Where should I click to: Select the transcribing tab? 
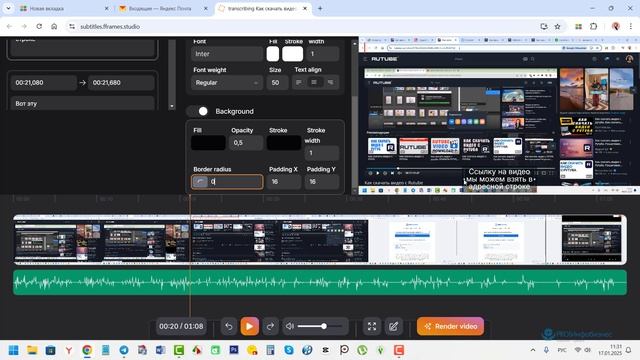(263, 8)
